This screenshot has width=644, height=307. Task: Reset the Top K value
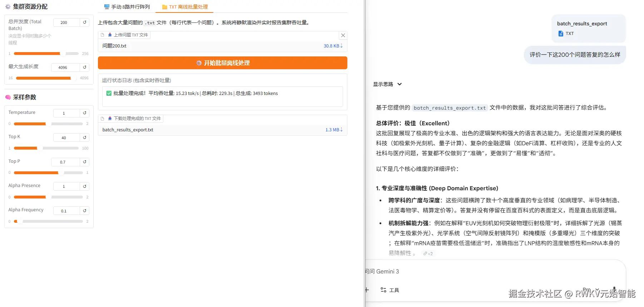click(x=85, y=137)
